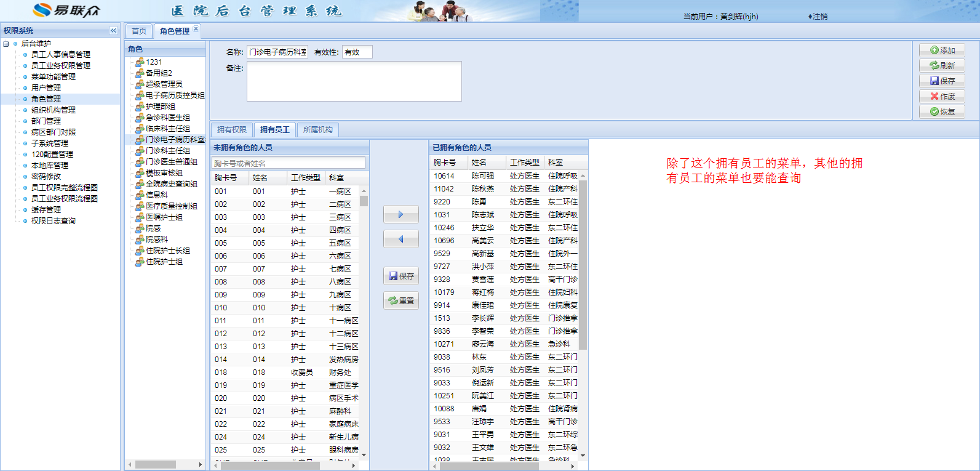Screen dimensions: 980x471
Task: Open 120配置管理
Action: 52,155
